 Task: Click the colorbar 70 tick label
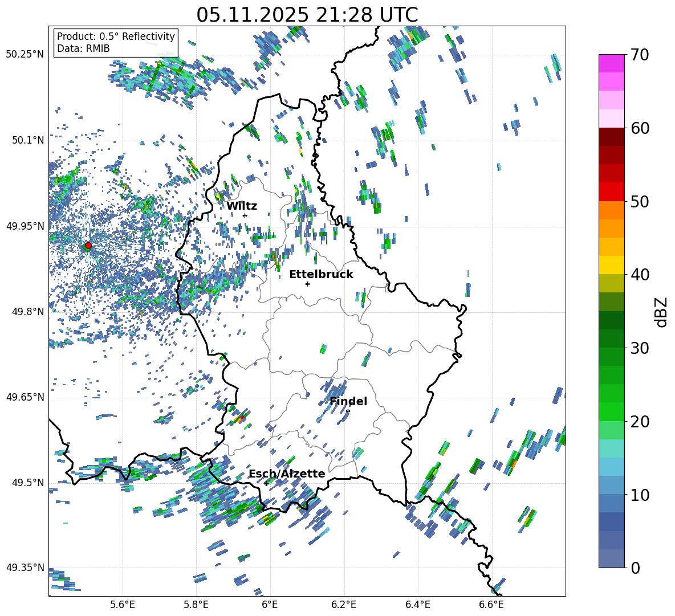[x=640, y=55]
